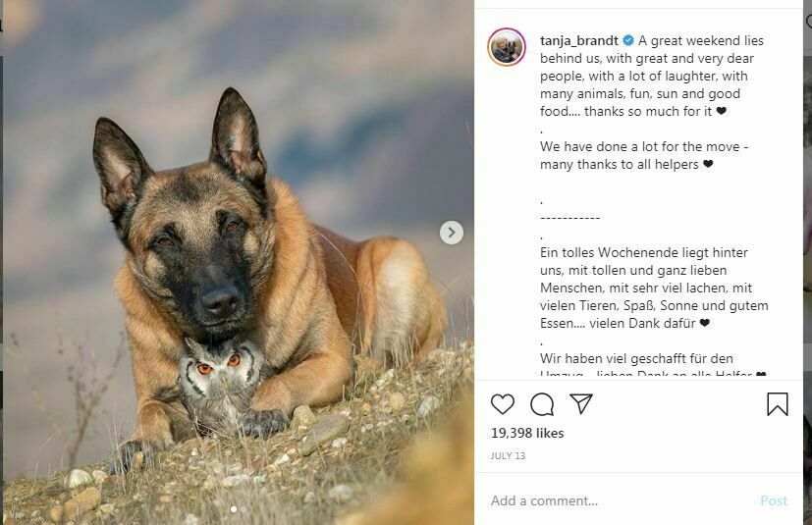Image resolution: width=812 pixels, height=525 pixels.
Task: Save the post with the bookmark icon
Action: 777,404
